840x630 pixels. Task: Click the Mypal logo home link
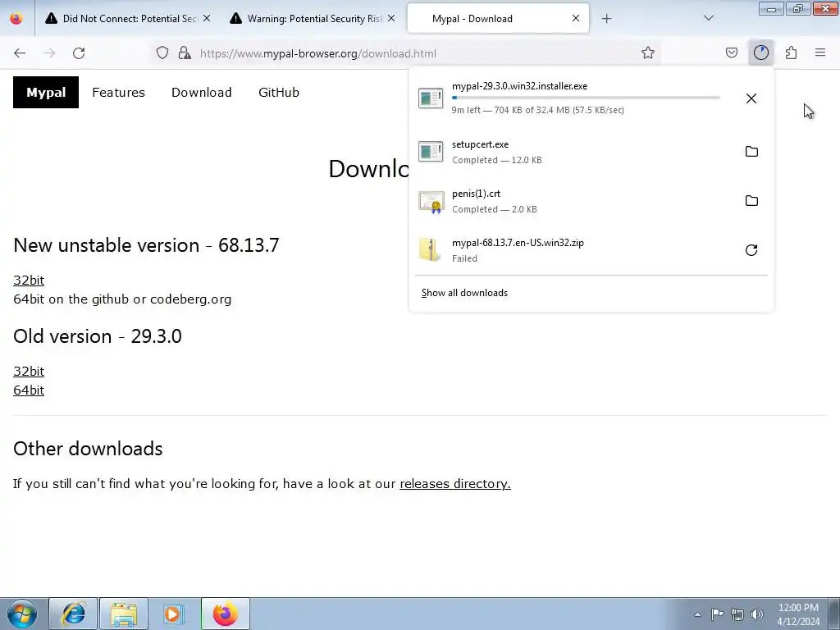(46, 92)
